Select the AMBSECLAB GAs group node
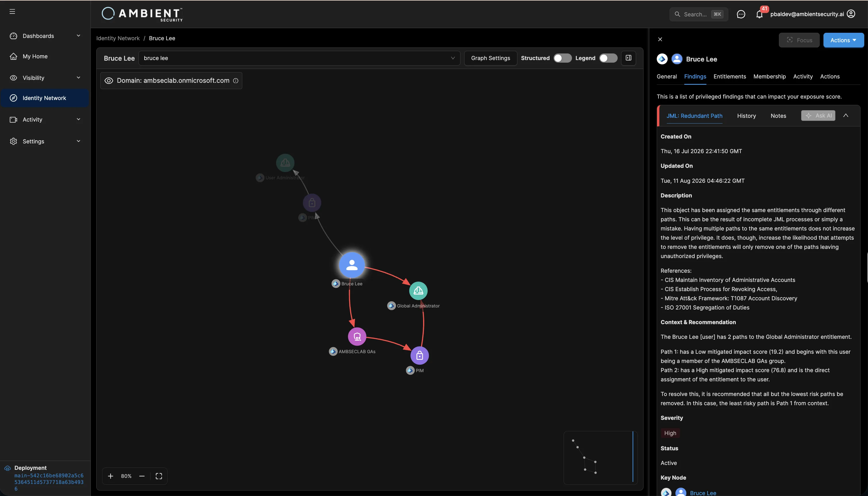 click(357, 337)
